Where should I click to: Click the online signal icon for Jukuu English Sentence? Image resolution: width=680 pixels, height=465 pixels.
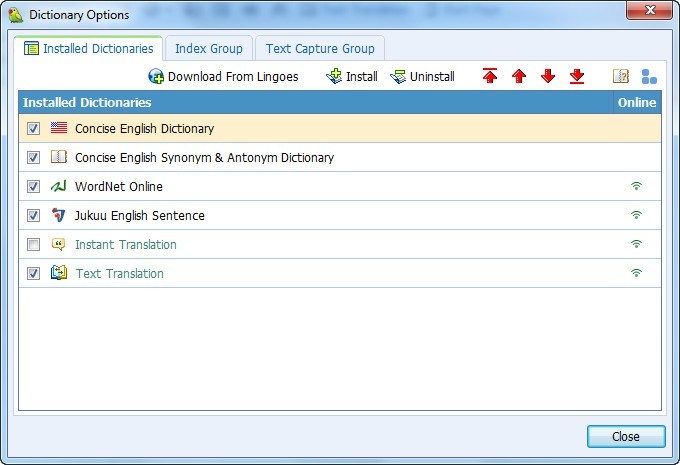[636, 215]
